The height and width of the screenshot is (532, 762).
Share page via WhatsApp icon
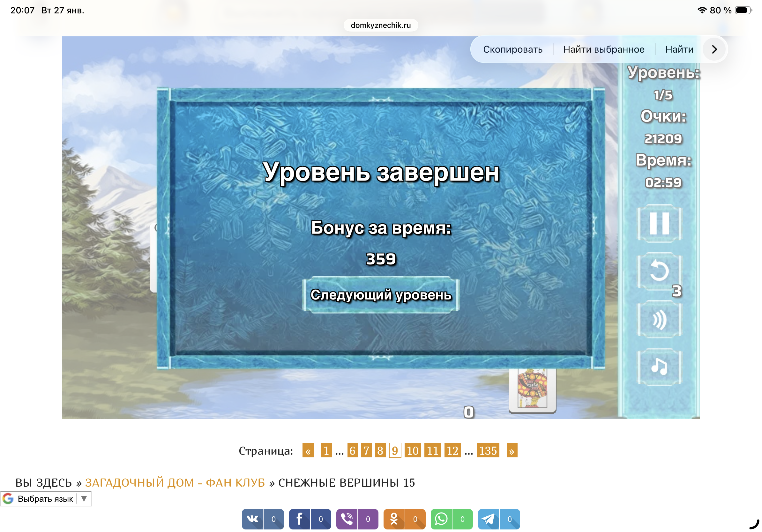click(x=441, y=519)
